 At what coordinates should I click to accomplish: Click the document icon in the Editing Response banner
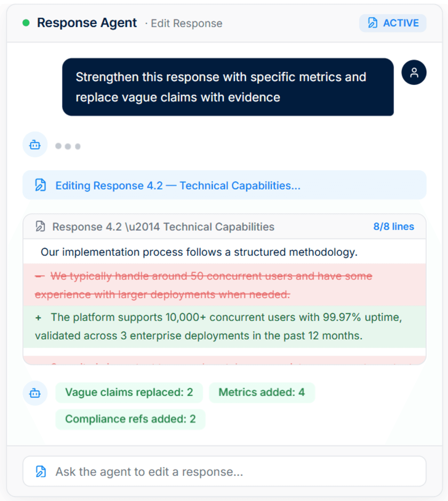40,185
